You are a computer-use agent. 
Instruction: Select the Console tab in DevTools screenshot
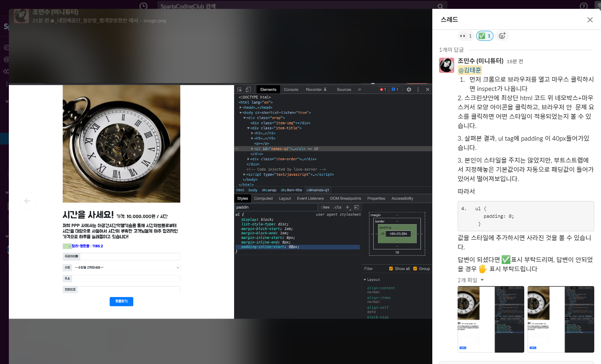(291, 89)
